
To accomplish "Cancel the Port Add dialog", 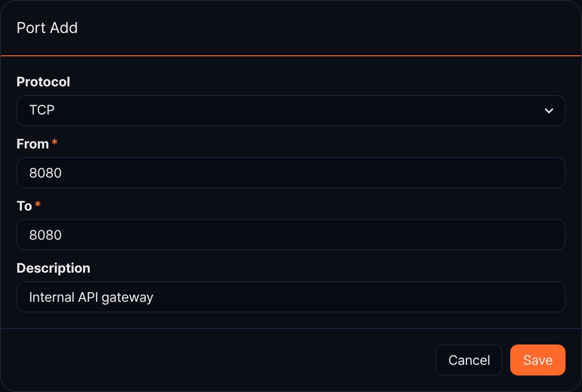I will tap(469, 360).
